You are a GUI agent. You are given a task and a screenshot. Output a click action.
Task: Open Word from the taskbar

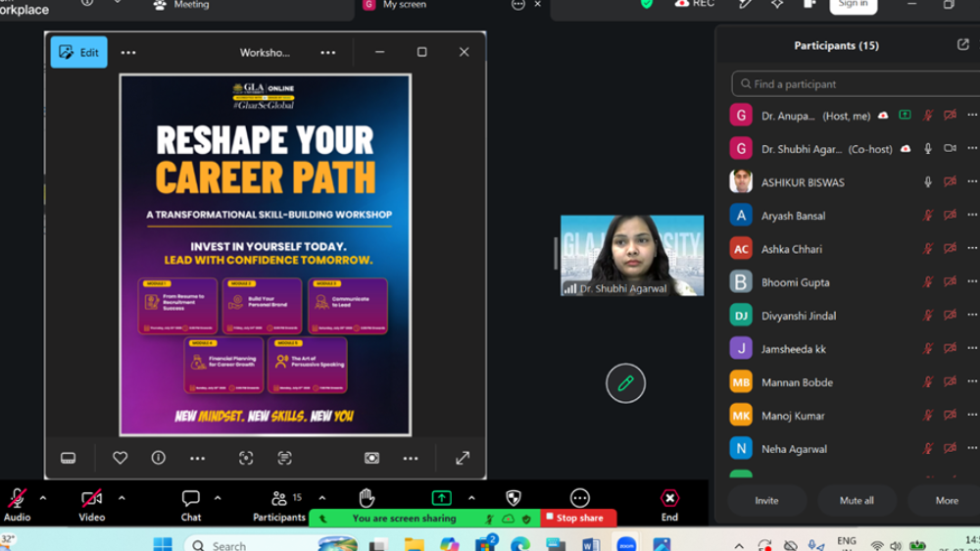click(x=590, y=544)
